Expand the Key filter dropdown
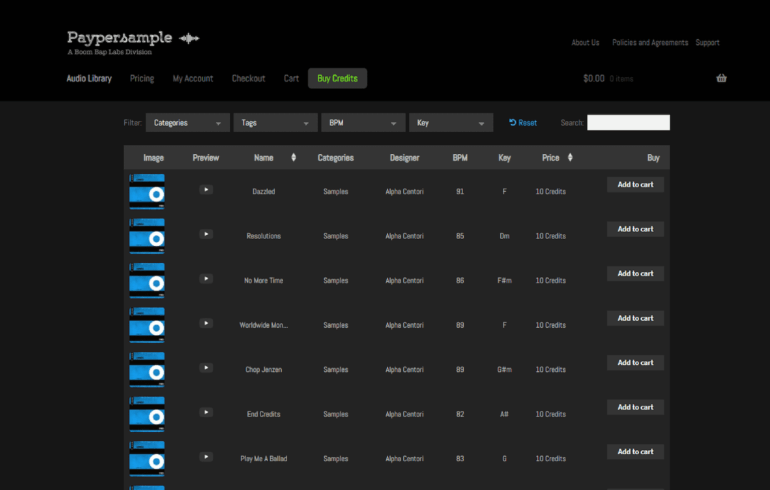Screen dimensions: 770x490 tap(450, 123)
